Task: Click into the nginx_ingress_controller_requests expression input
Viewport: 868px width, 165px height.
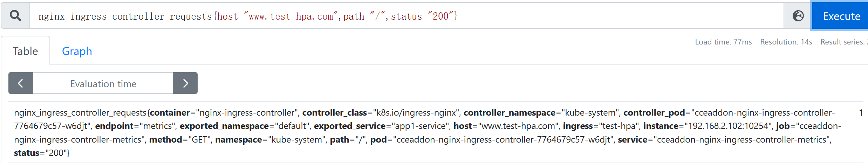Action: pos(406,16)
